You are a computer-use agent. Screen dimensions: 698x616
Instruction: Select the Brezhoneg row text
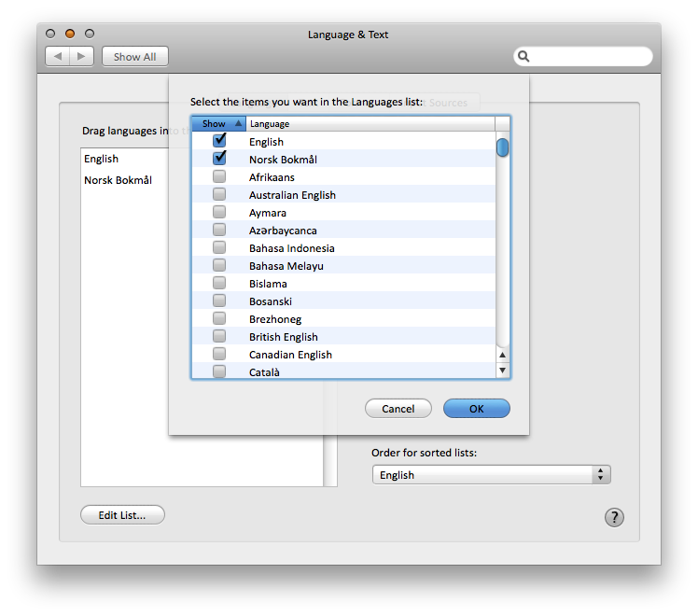click(x=275, y=319)
